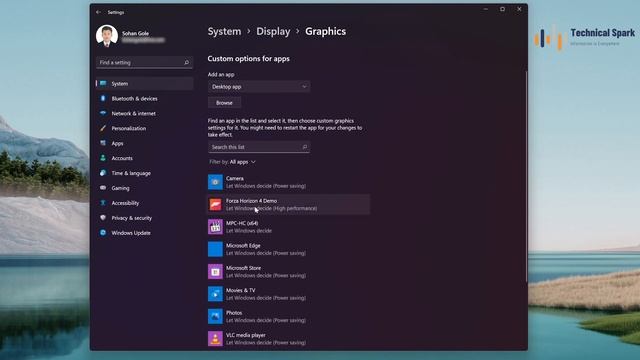The height and width of the screenshot is (360, 640).
Task: Open Network & internet icon
Action: (x=103, y=113)
